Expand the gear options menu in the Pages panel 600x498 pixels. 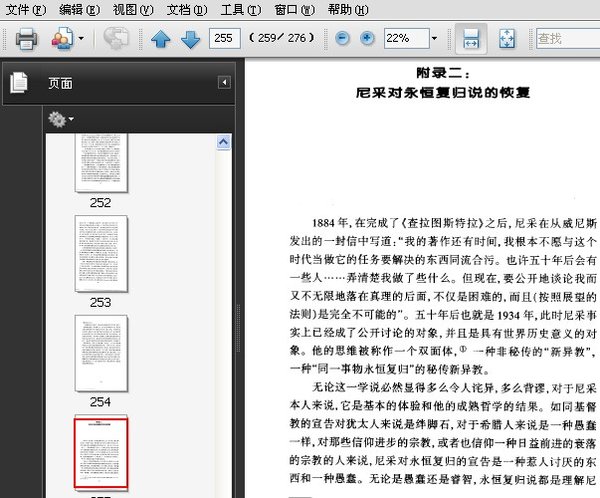(x=61, y=119)
